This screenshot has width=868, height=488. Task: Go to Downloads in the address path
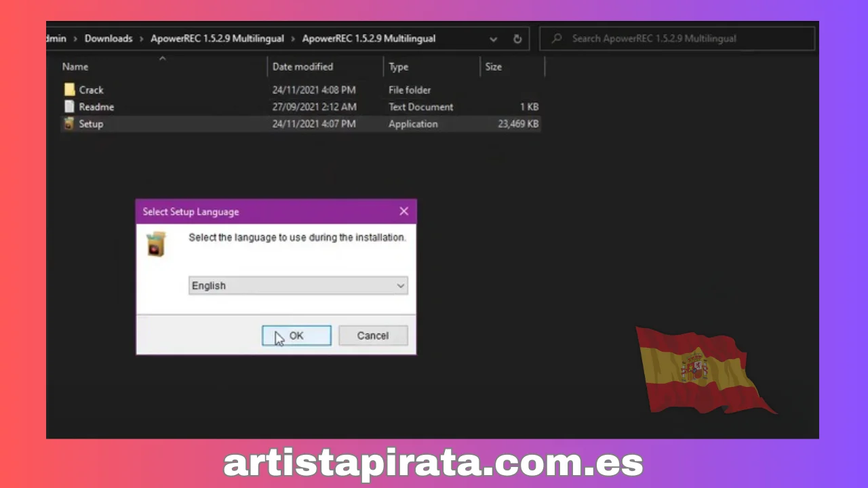pyautogui.click(x=108, y=39)
